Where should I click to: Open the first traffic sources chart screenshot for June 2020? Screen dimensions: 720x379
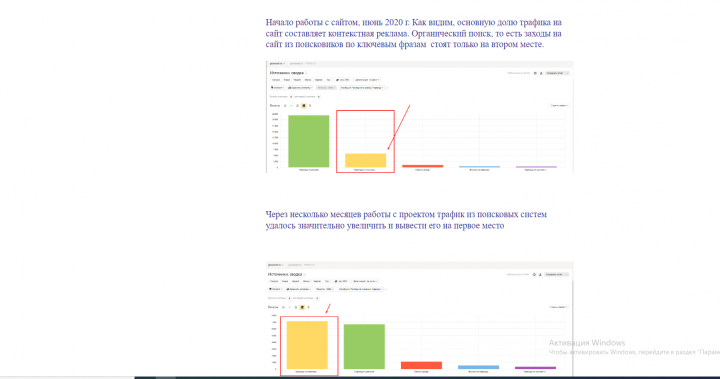pos(419,117)
